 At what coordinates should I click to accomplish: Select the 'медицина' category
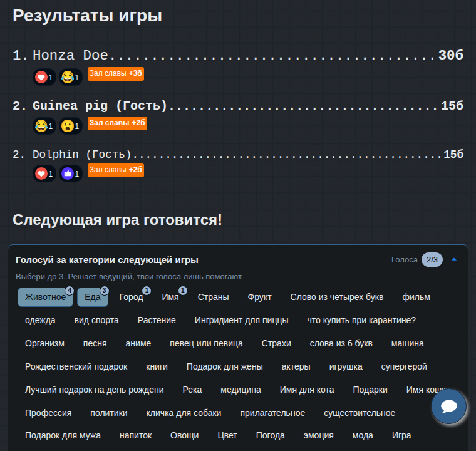click(241, 390)
